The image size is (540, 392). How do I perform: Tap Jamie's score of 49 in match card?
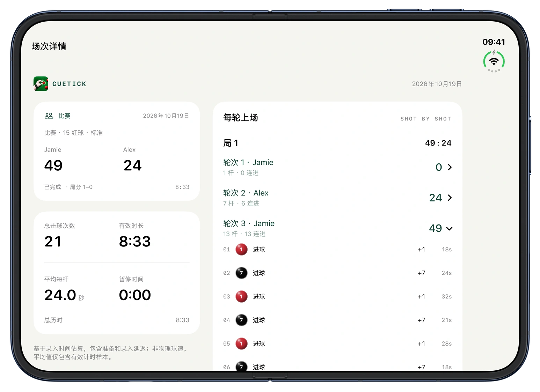(53, 165)
